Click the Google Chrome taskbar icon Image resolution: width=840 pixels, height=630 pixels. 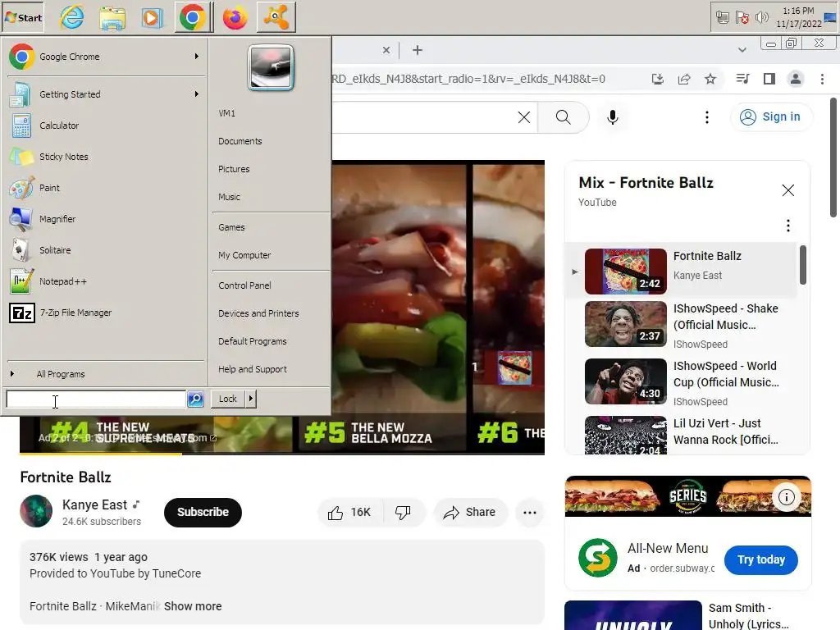(x=192, y=18)
